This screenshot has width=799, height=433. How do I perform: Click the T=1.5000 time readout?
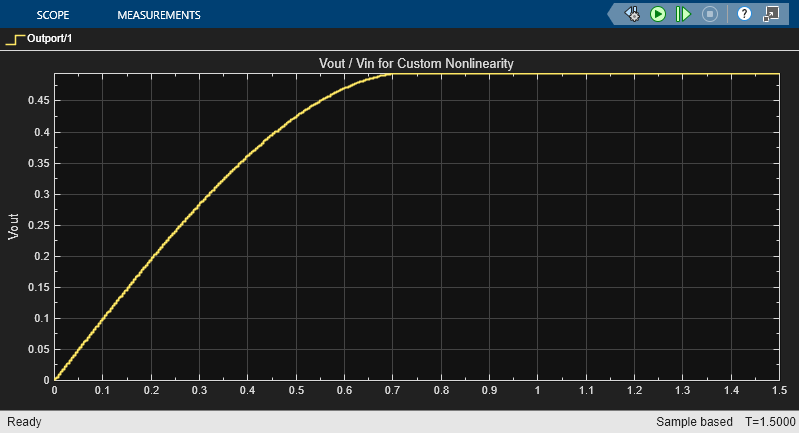(770, 422)
